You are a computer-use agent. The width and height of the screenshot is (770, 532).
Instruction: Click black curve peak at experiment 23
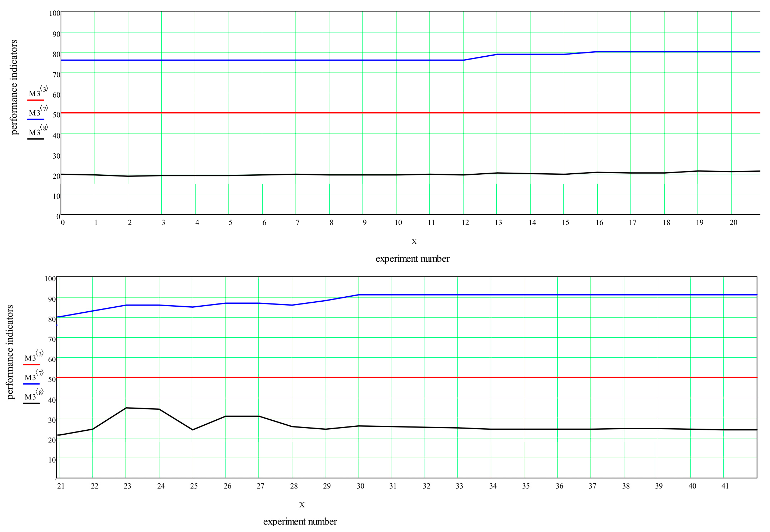126,408
